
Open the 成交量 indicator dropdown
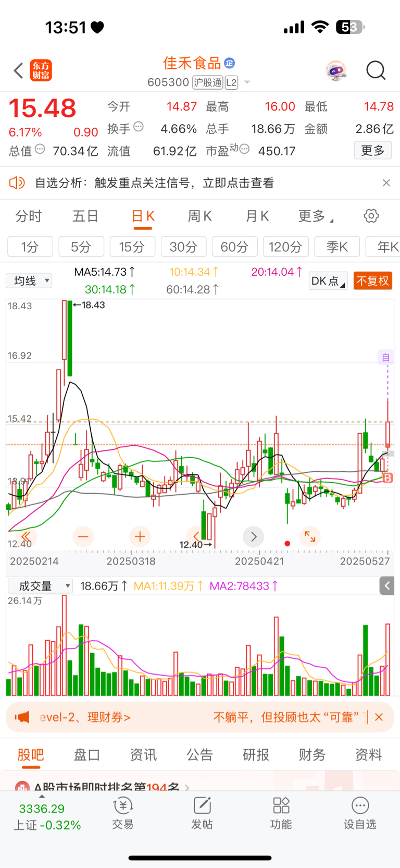(40, 586)
